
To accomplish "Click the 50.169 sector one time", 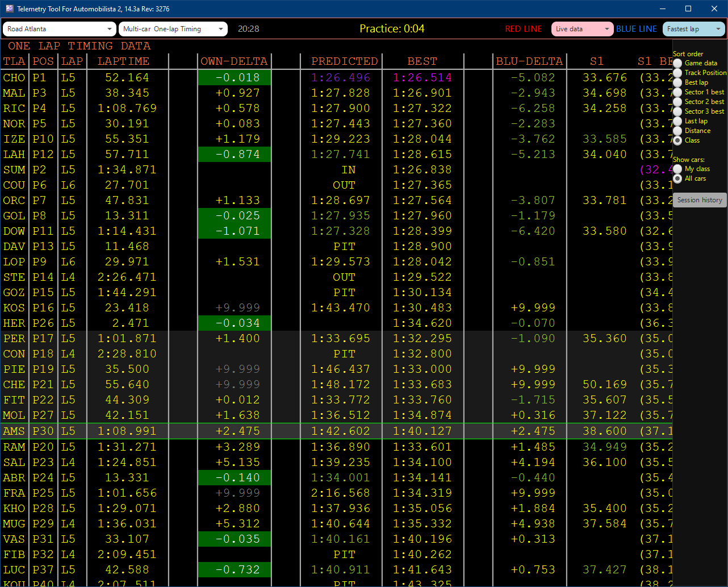I will [x=605, y=385].
